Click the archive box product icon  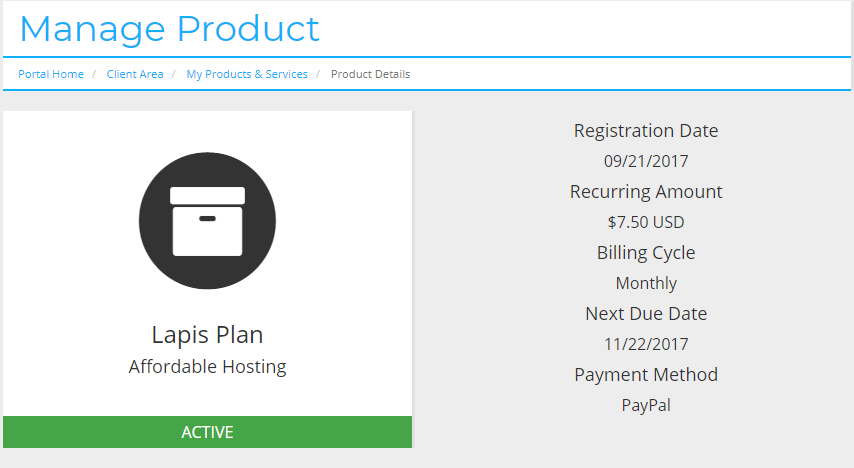pos(208,221)
